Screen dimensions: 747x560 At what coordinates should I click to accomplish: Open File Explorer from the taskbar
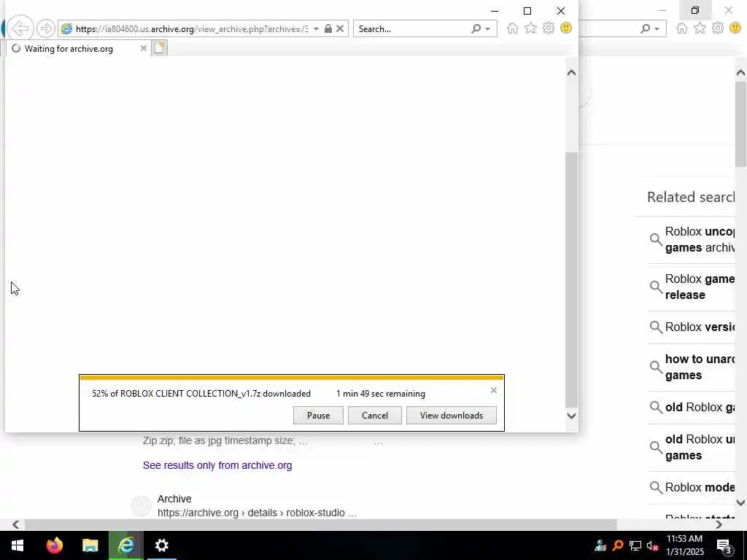point(90,545)
